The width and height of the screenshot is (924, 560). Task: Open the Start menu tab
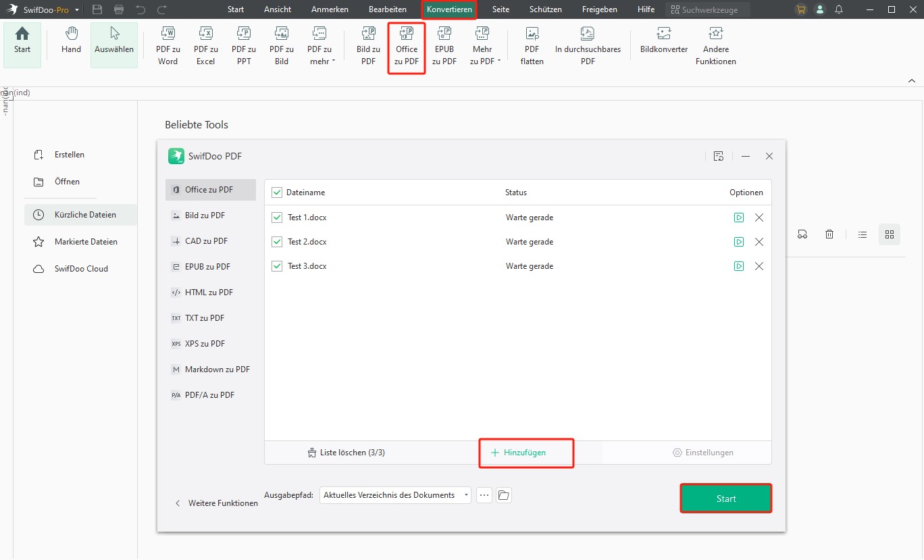click(236, 9)
